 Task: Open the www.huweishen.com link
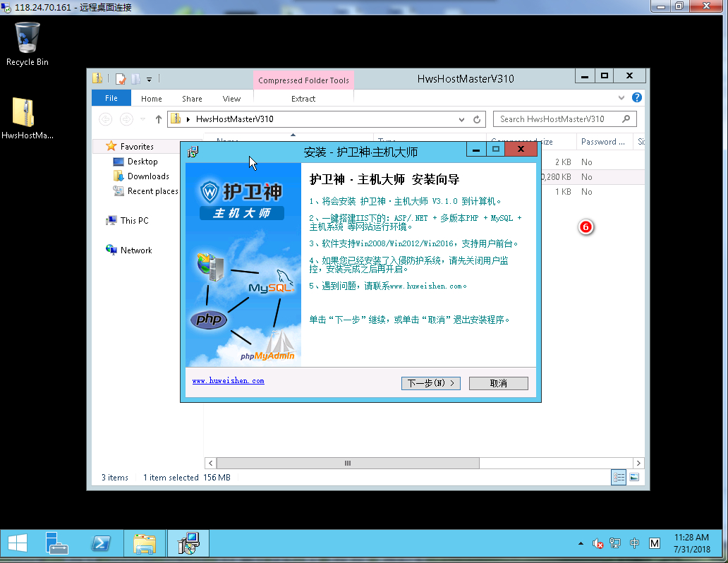pos(228,380)
